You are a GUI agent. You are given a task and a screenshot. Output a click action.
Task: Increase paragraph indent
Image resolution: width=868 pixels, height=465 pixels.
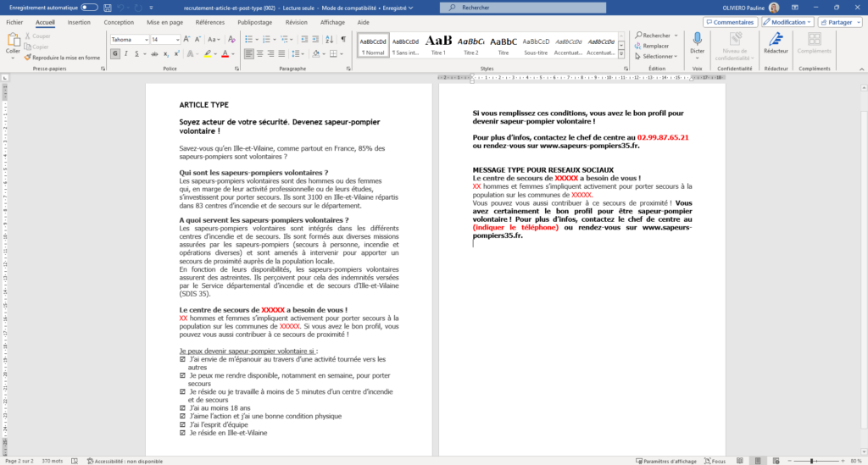(x=315, y=39)
